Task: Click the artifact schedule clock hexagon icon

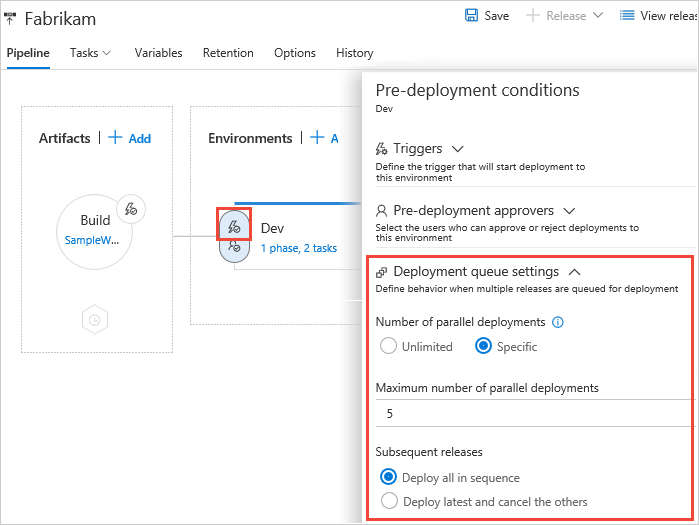Action: 95,320
